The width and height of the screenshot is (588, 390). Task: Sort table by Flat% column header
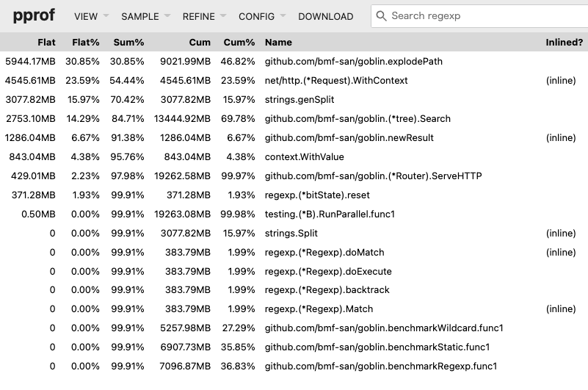coord(85,43)
